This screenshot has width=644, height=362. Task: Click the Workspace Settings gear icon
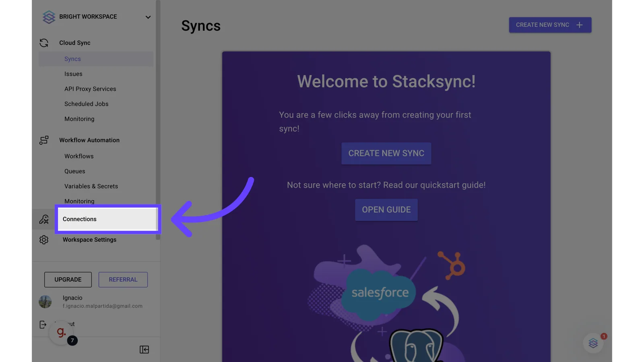44,240
